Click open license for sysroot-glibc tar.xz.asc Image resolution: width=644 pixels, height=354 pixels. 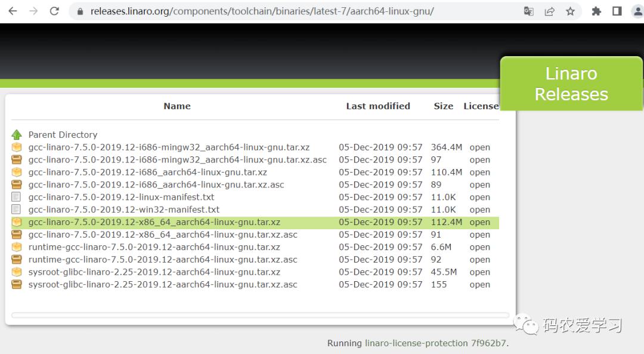[479, 285]
